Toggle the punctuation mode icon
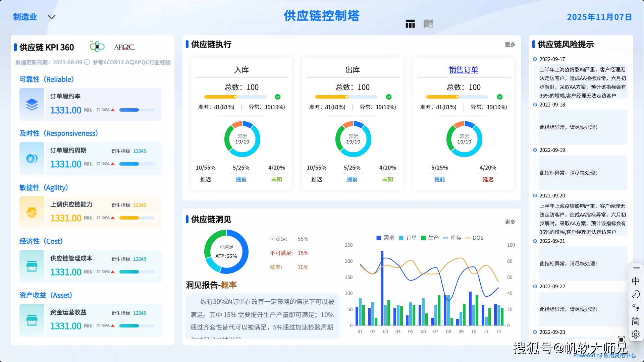Image resolution: width=644 pixels, height=362 pixels. (636, 308)
